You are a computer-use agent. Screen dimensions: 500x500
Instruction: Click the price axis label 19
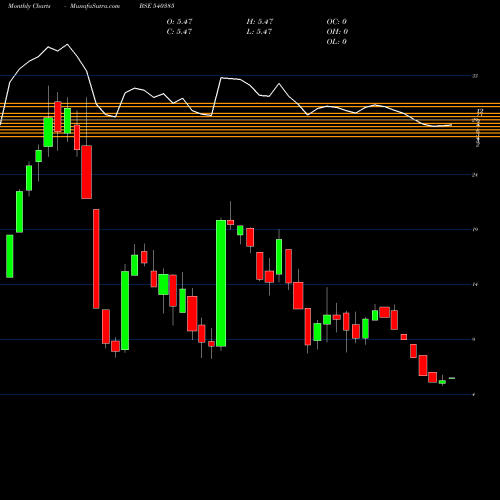tap(475, 229)
